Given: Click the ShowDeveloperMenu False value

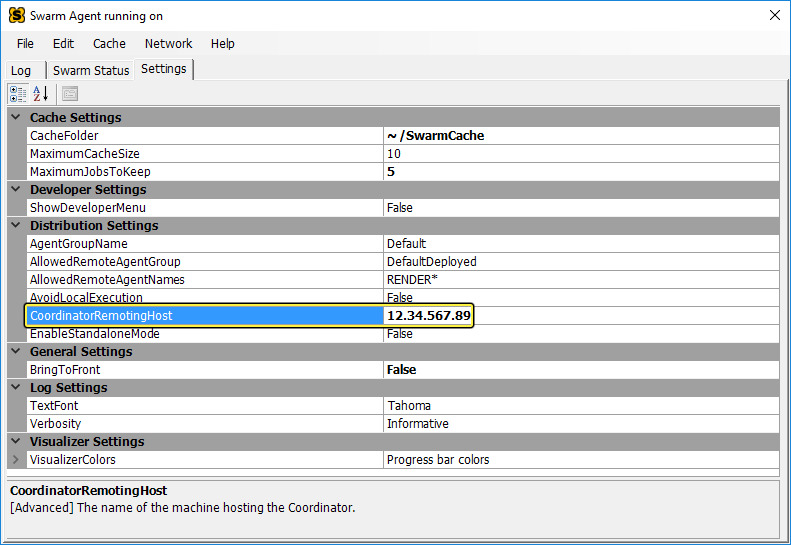Looking at the screenshot, I should pos(581,208).
